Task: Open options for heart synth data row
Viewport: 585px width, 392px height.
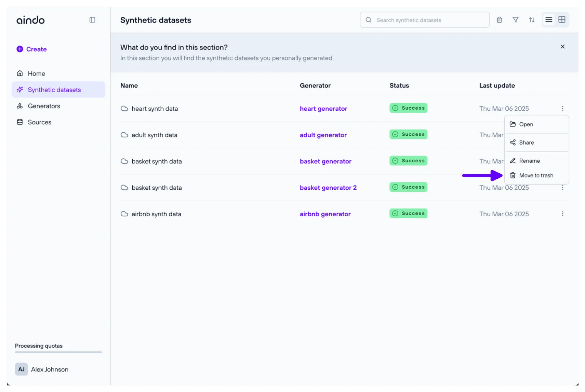Action: click(x=562, y=109)
